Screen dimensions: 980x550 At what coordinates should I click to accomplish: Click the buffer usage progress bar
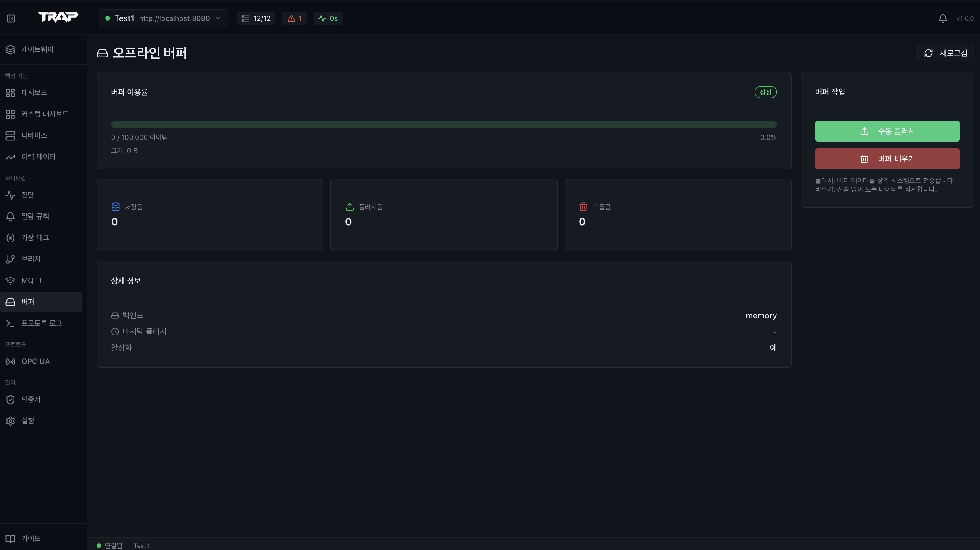443,125
